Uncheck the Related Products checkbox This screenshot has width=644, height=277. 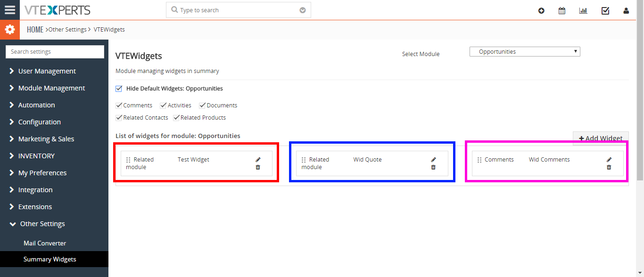pos(177,117)
